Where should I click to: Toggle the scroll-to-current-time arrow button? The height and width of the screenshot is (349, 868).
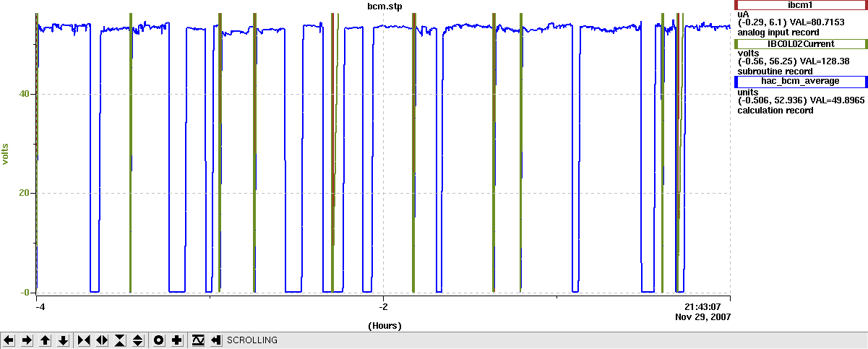pyautogui.click(x=216, y=340)
